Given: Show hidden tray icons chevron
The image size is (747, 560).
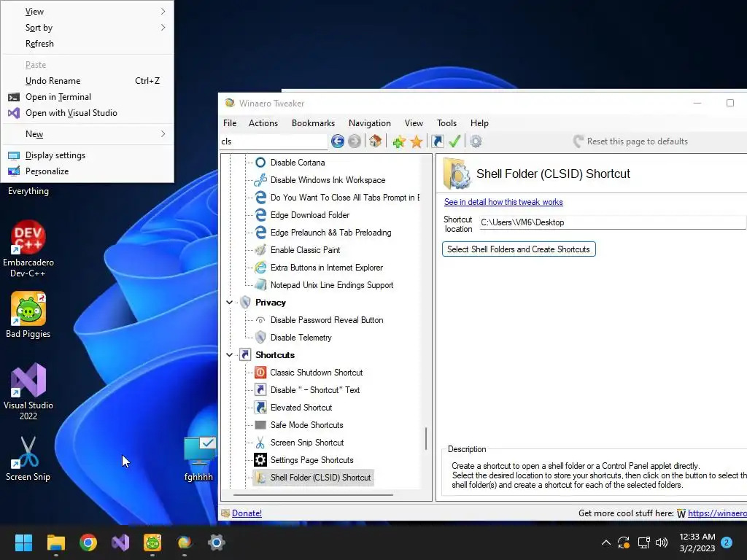Looking at the screenshot, I should pyautogui.click(x=606, y=542).
